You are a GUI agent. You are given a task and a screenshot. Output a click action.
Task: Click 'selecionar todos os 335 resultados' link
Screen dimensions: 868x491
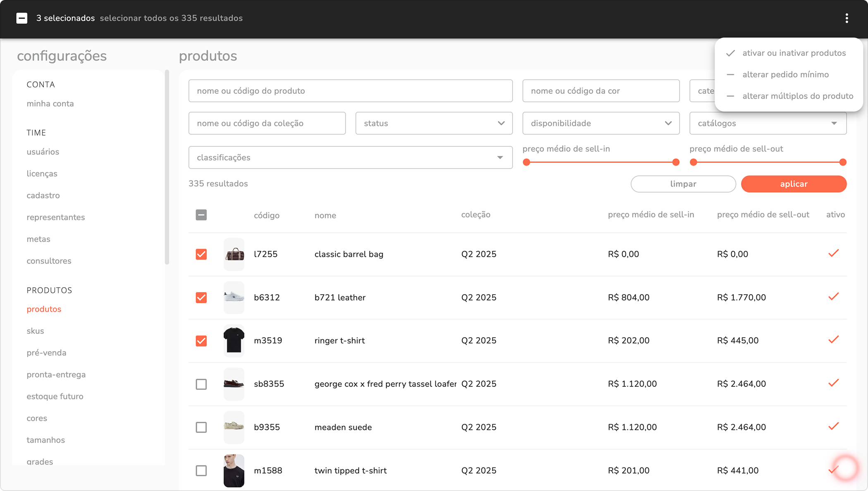click(x=171, y=18)
